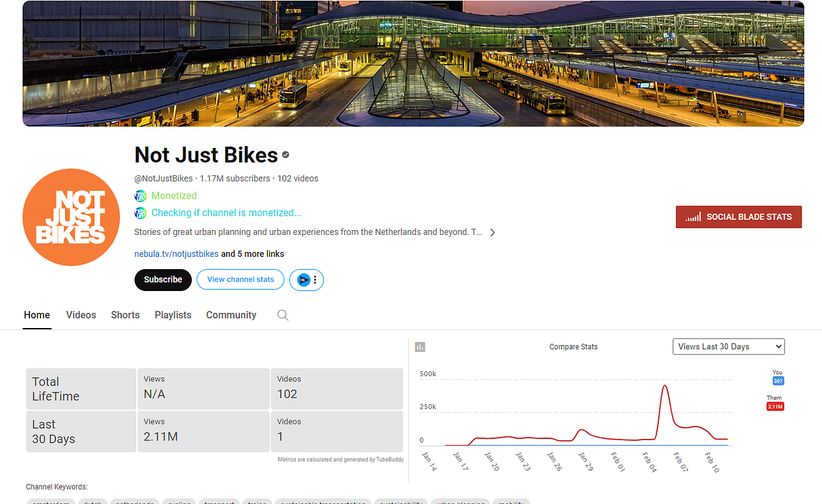Select the search icon in the tab bar
The image size is (822, 504).
283,315
